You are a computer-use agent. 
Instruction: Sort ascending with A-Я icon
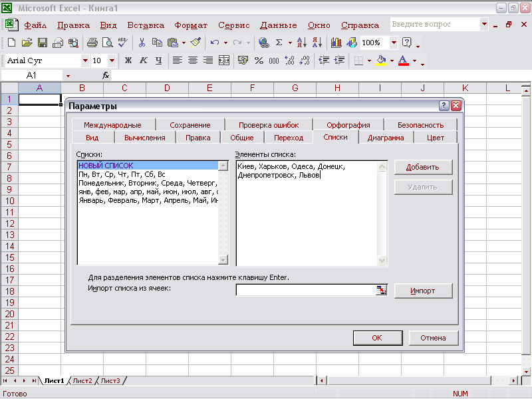tap(302, 43)
